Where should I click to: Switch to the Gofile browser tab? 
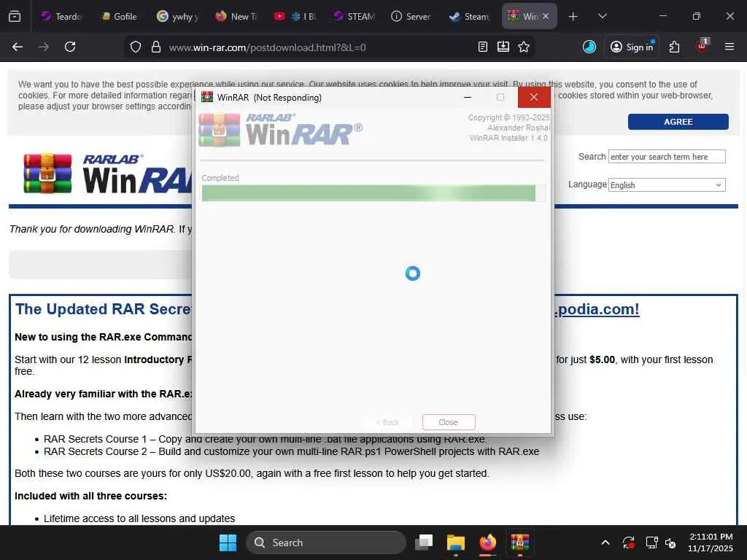coord(119,16)
